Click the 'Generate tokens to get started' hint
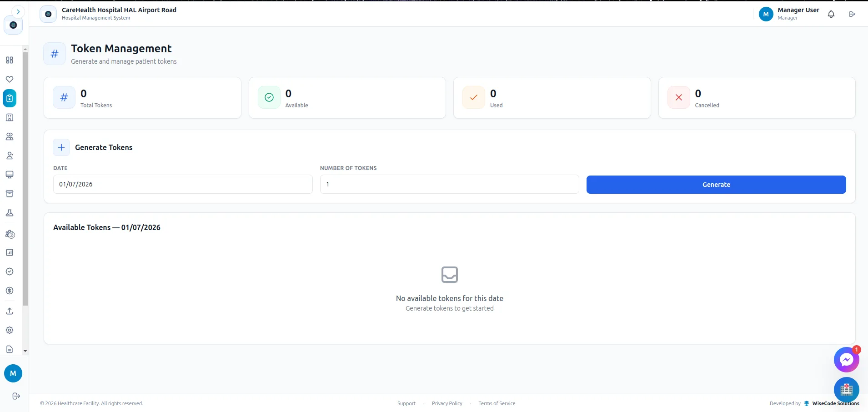Viewport: 868px width, 412px height. click(450, 308)
